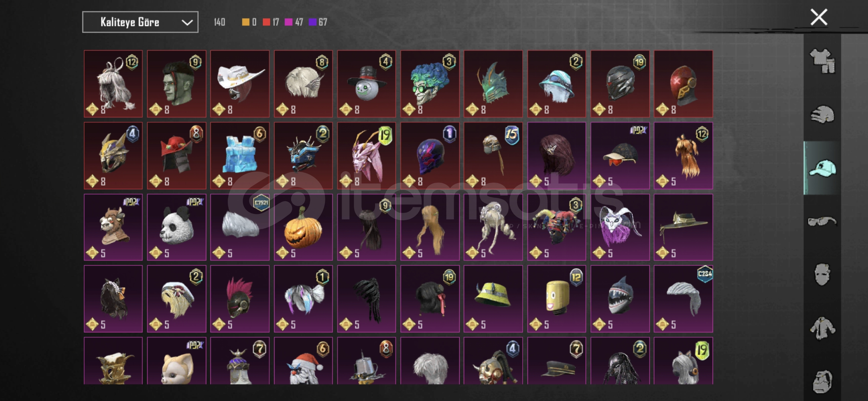Select the shark head helmet item
The image size is (868, 401).
click(x=620, y=299)
